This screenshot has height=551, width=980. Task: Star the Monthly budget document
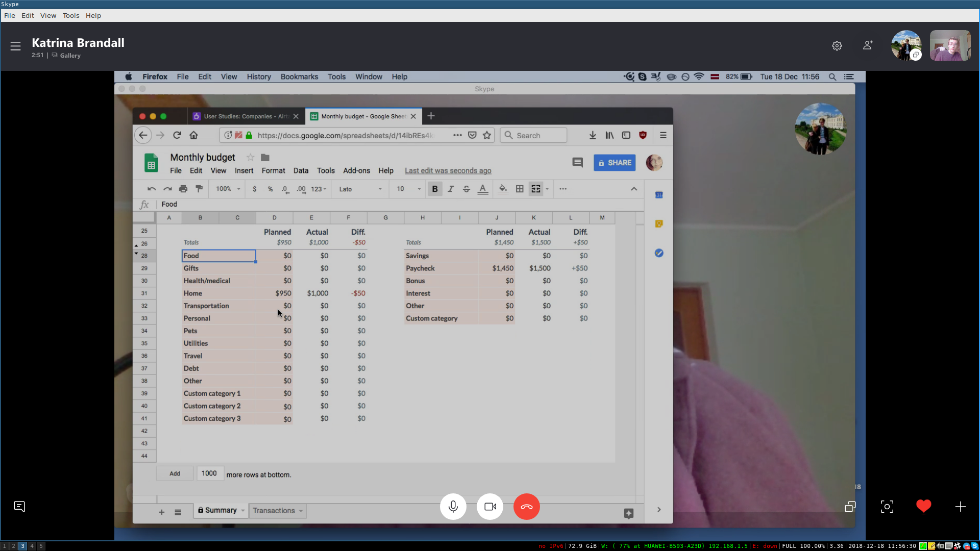(250, 157)
